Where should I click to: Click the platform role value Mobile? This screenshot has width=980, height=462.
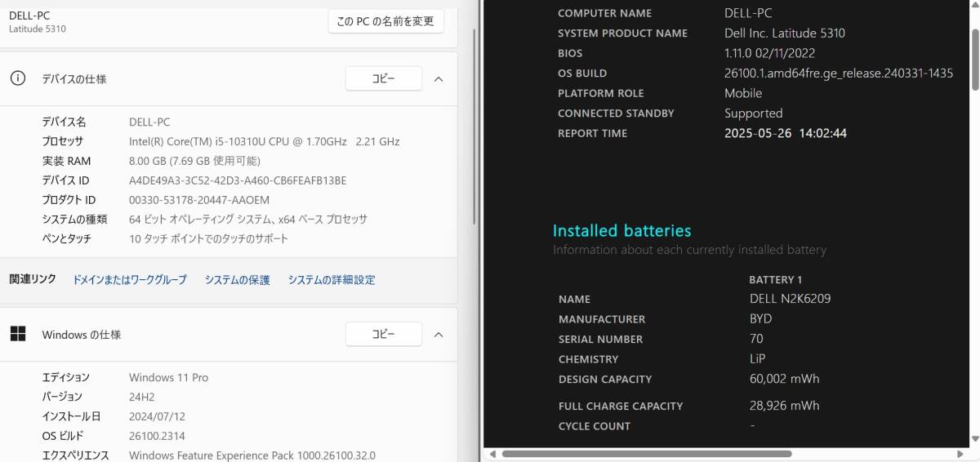[742, 93]
